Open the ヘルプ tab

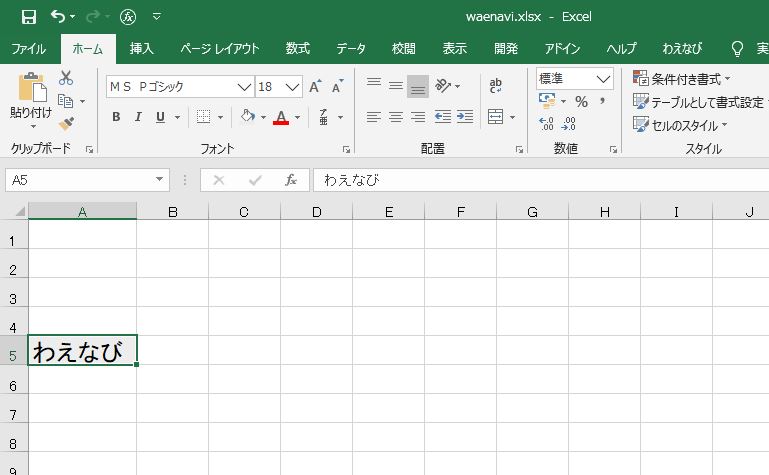(x=621, y=49)
